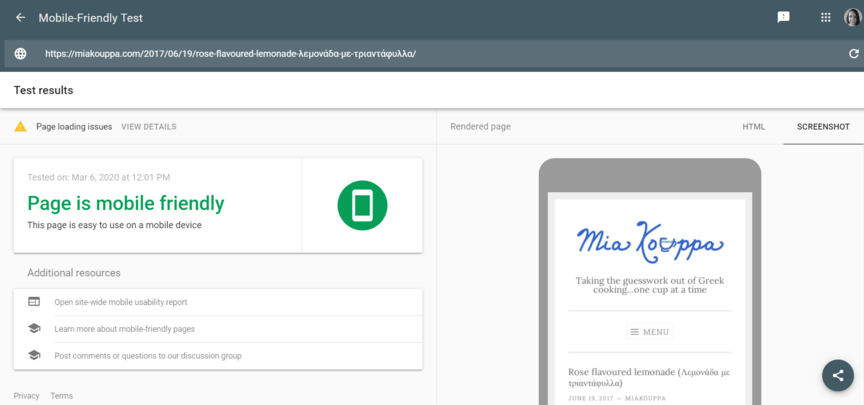Click the share floating button
Image resolution: width=864 pixels, height=405 pixels.
point(838,376)
